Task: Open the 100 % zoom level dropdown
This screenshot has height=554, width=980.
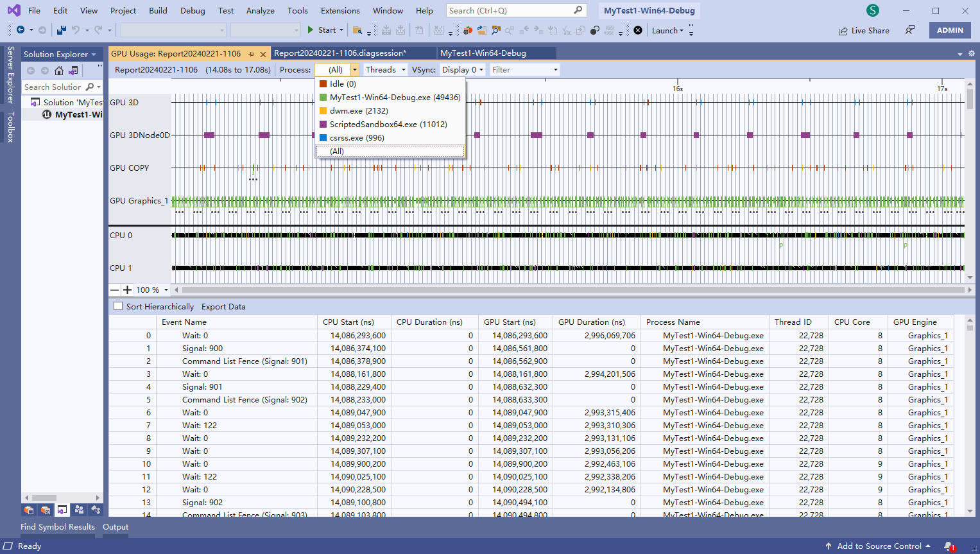Action: (166, 290)
